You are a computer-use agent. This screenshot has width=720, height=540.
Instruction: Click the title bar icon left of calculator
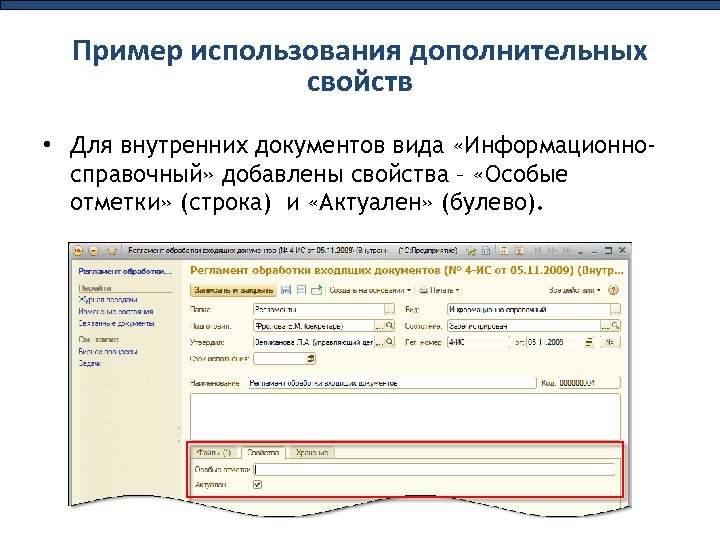(x=486, y=251)
